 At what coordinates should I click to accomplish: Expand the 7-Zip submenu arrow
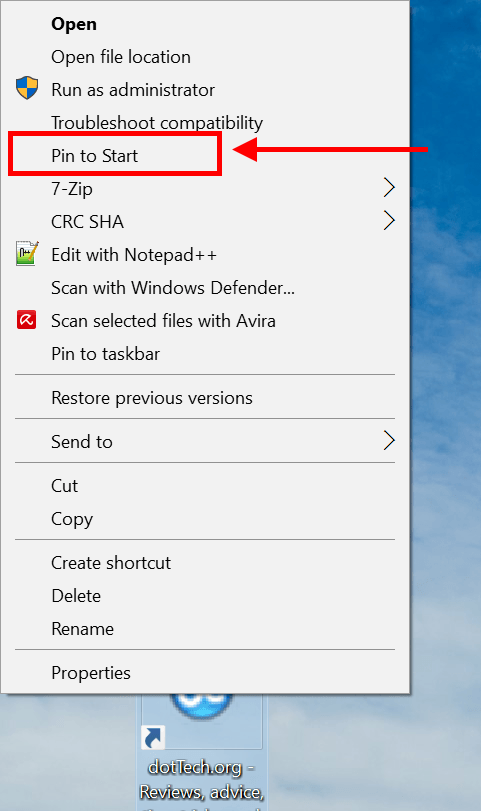[389, 187]
